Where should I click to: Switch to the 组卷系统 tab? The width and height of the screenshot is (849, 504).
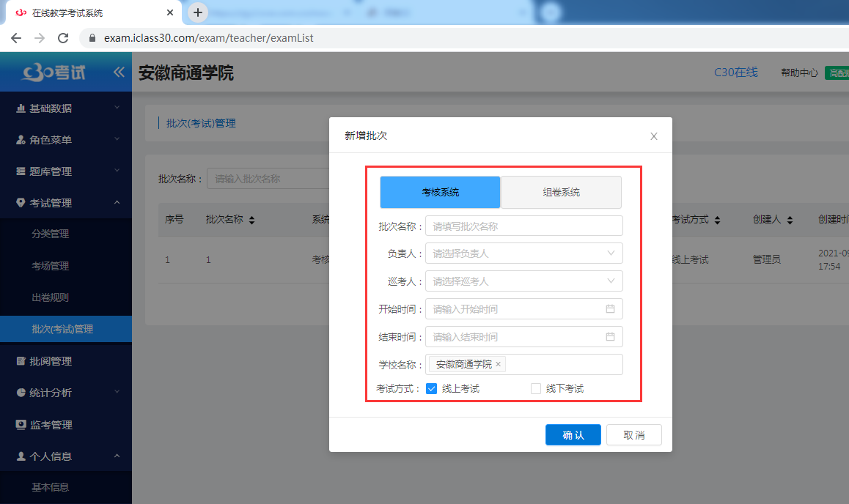pos(561,192)
